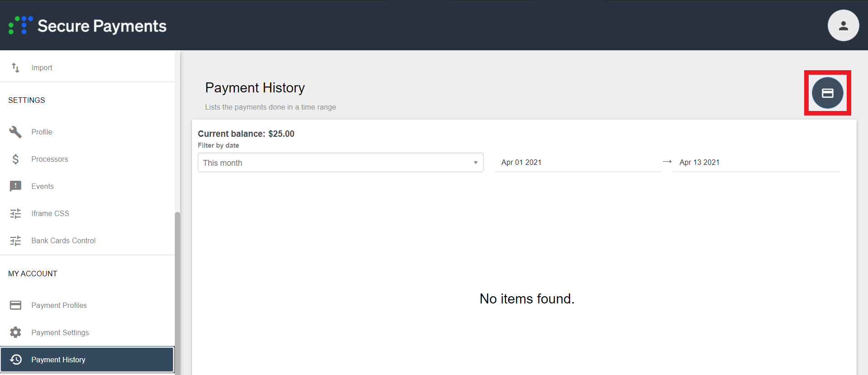Click the Profile wrench icon

[x=15, y=132]
